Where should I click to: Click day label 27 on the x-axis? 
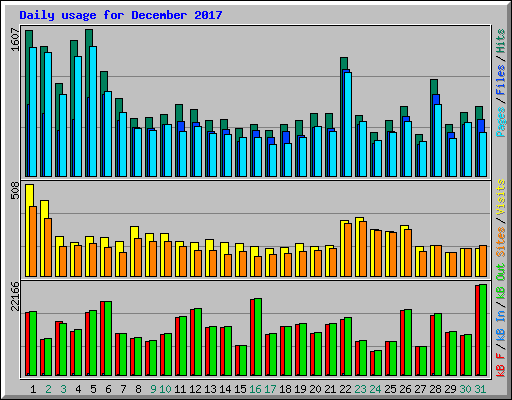(x=420, y=389)
